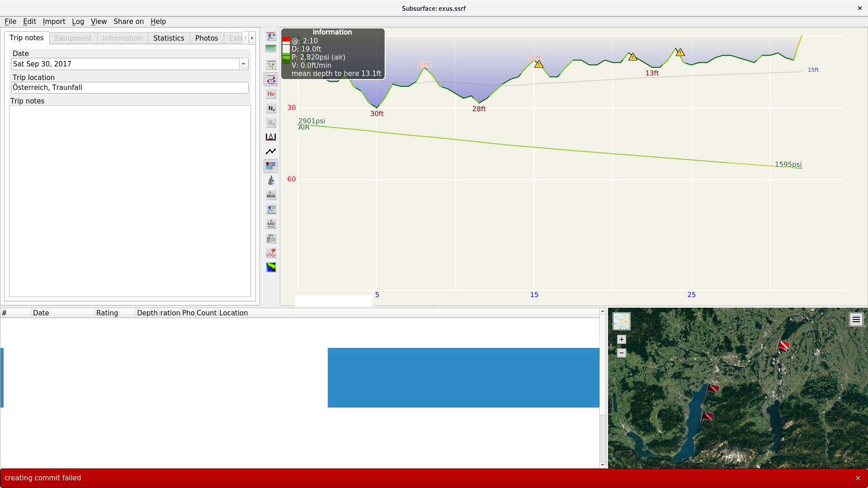The width and height of the screenshot is (868, 488).
Task: Toggle the N2 partial pressure graph
Action: click(x=271, y=108)
